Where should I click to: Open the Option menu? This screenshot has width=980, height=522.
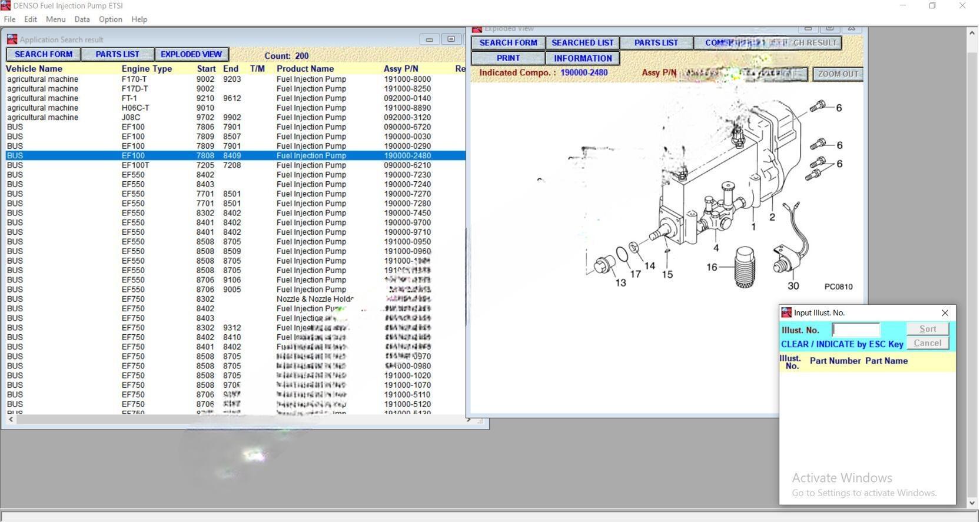[x=110, y=19]
